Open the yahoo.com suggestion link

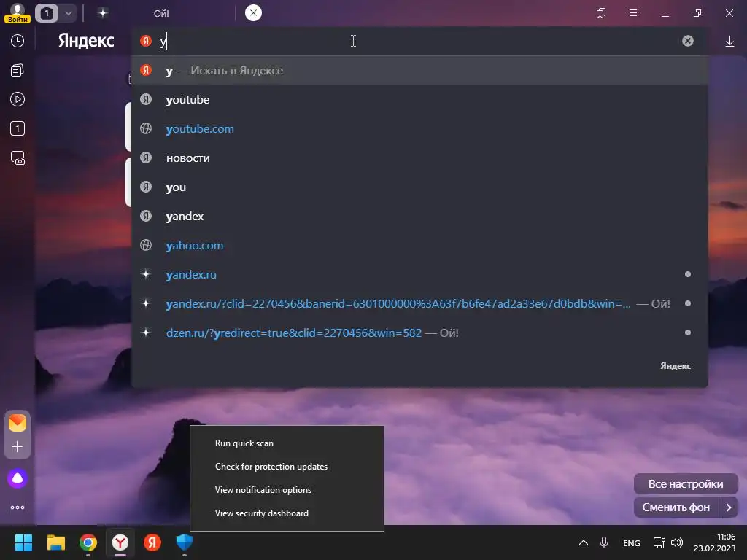coord(419,246)
